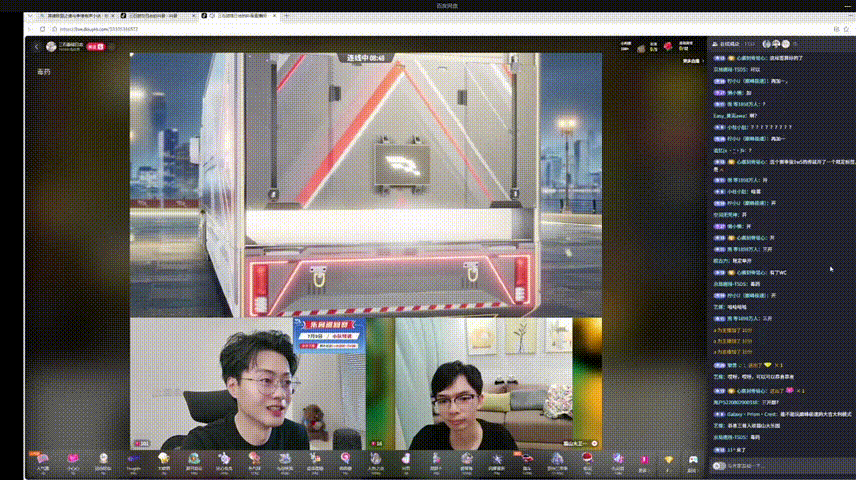
Task: Click first viewer avatar in audience header
Action: [x=766, y=44]
